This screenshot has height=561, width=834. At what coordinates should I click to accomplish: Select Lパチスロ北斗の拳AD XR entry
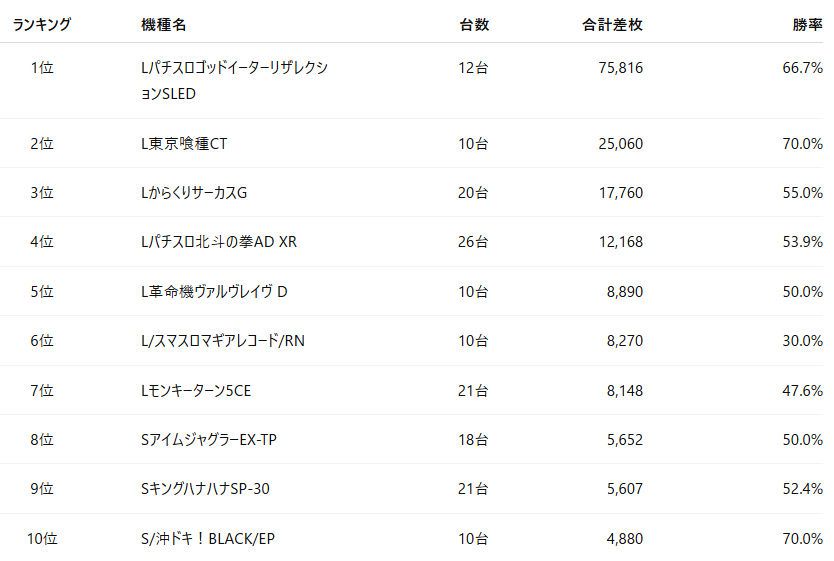tap(219, 242)
